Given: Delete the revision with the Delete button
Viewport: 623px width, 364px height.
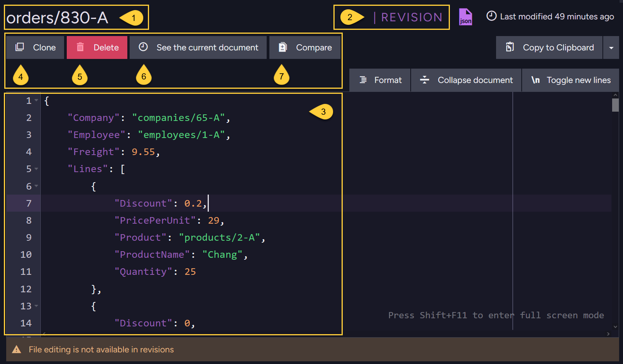Looking at the screenshot, I should pyautogui.click(x=97, y=48).
